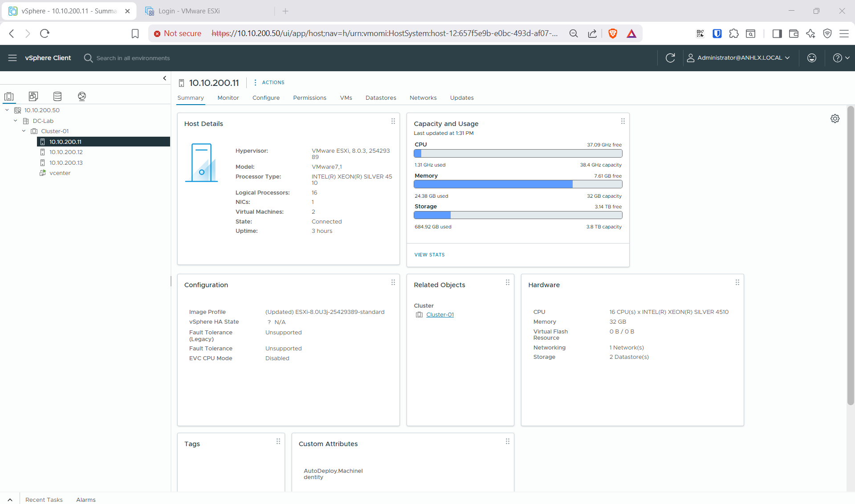Screen dimensions: 855x504
Task: Open Brave Shields lion icon
Action: 613,33
